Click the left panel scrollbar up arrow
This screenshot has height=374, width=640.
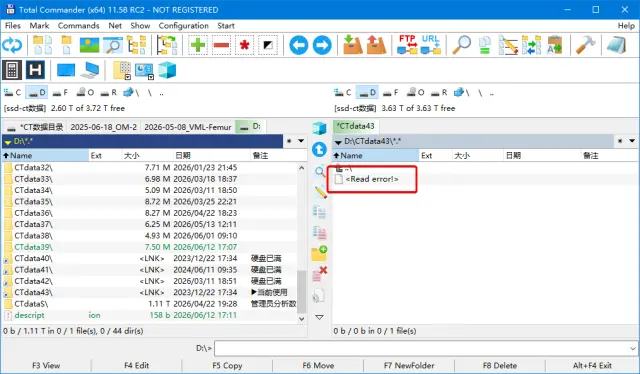[302, 167]
